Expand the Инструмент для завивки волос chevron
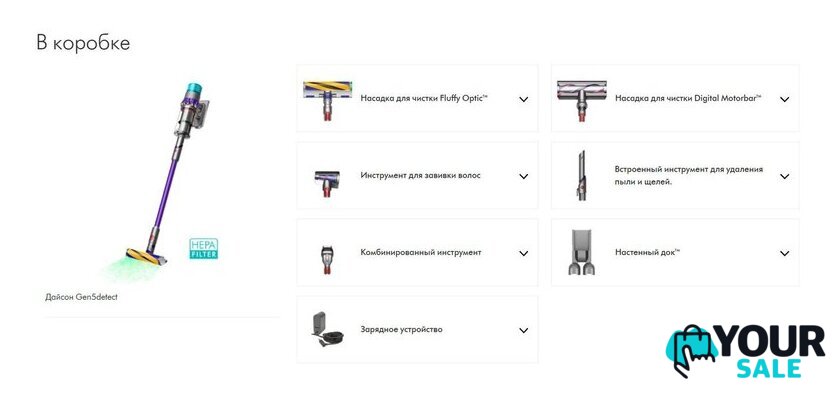Viewport: 840px width, 410px height. pyautogui.click(x=523, y=176)
